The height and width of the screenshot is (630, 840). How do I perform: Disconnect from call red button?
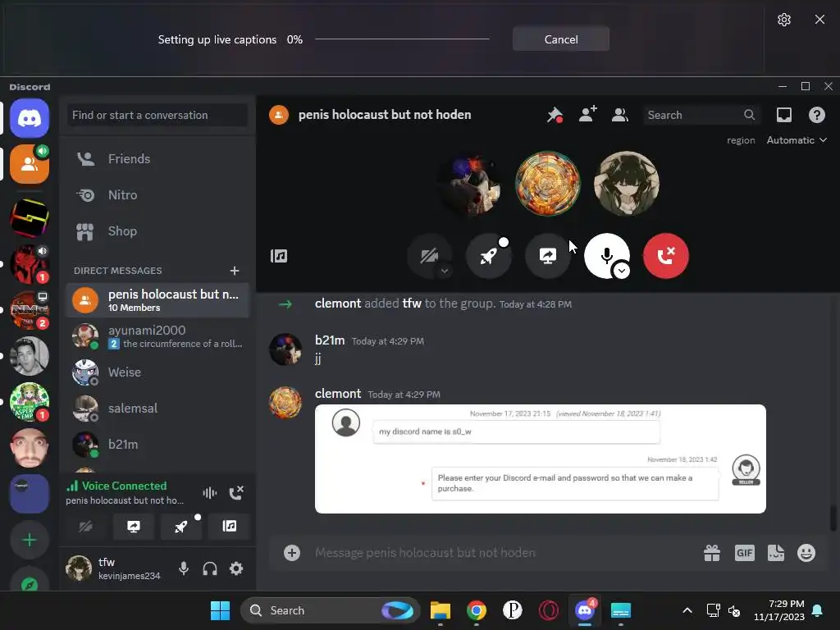[665, 256]
